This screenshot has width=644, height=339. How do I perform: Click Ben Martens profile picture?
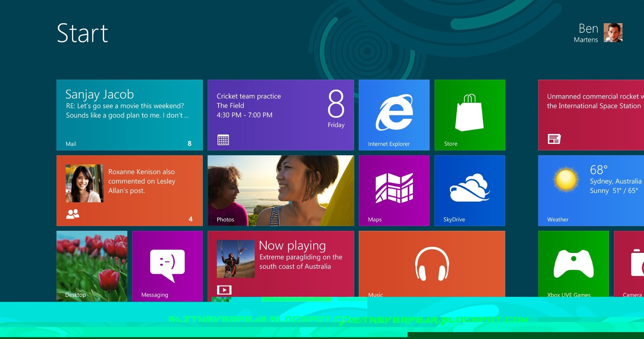(x=613, y=33)
